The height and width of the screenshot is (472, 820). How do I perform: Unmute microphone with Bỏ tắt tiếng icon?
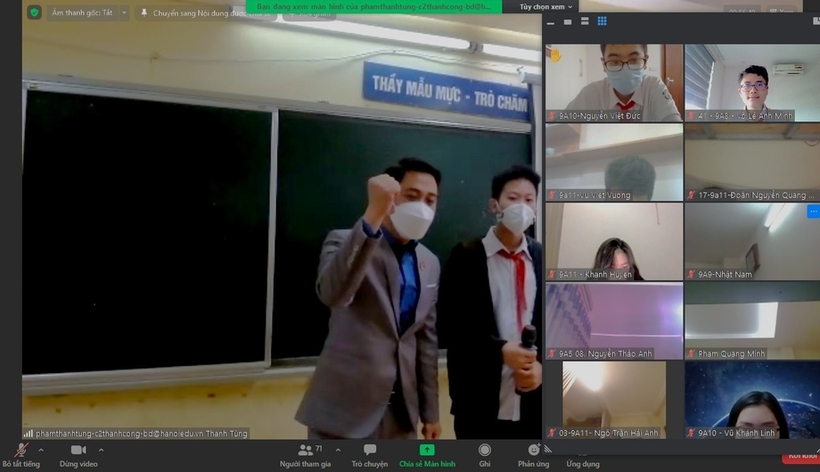point(19,452)
